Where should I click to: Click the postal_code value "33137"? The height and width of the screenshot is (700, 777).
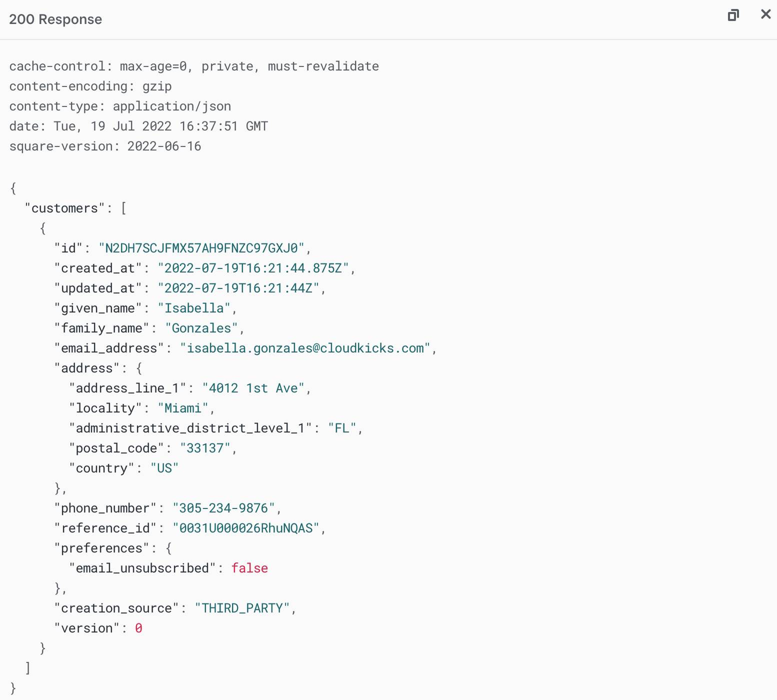pos(205,448)
